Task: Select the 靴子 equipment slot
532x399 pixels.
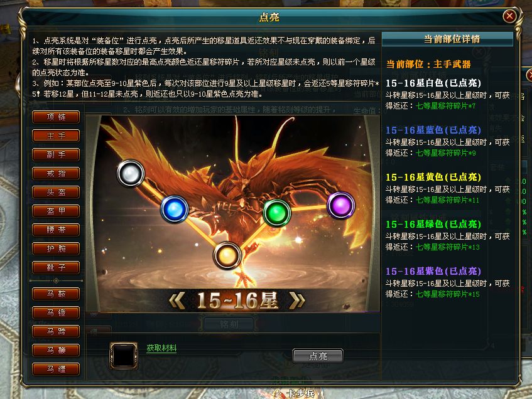Action: (56, 267)
